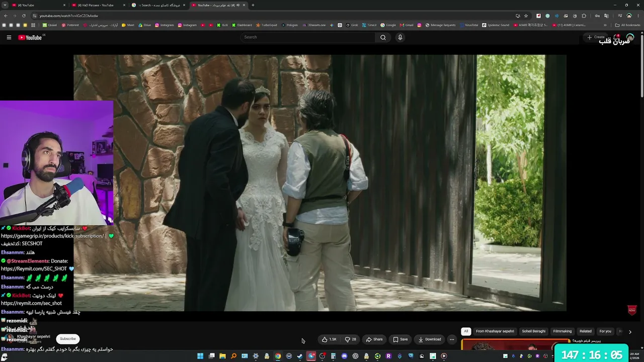Open the Epidemic Sound bookmark

(x=496, y=25)
